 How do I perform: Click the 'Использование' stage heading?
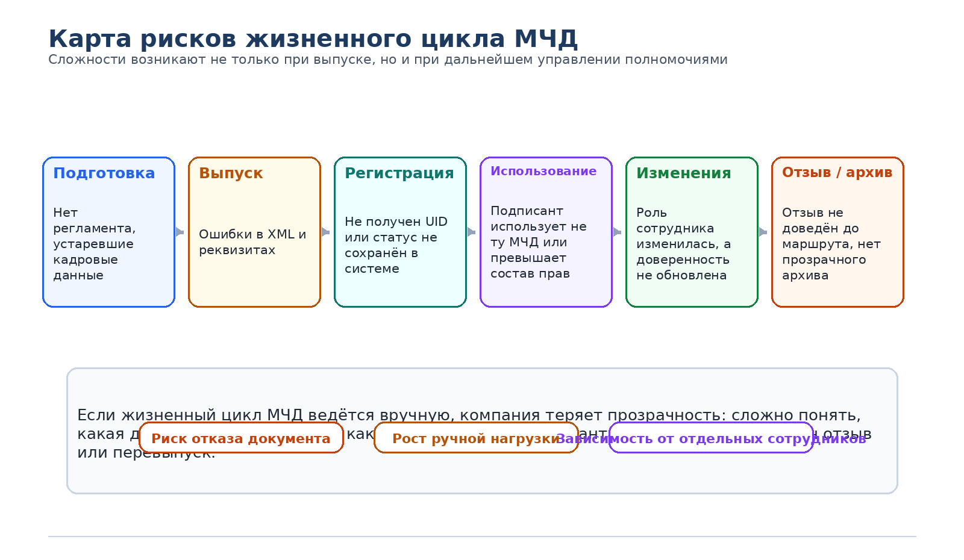tap(543, 171)
